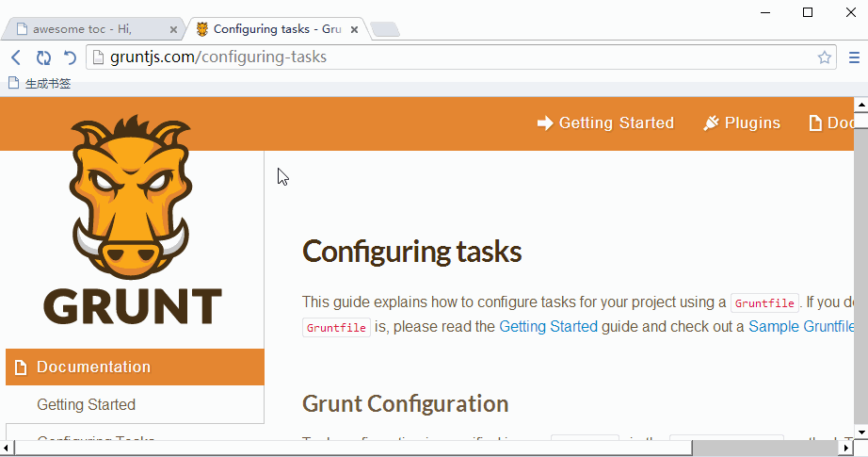Follow the Getting Started guide link in paragraph
Viewport: 868px width, 457px height.
[549, 327]
